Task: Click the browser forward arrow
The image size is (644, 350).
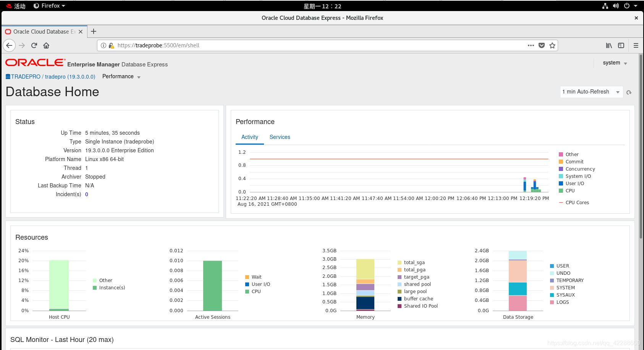Action: [x=22, y=45]
